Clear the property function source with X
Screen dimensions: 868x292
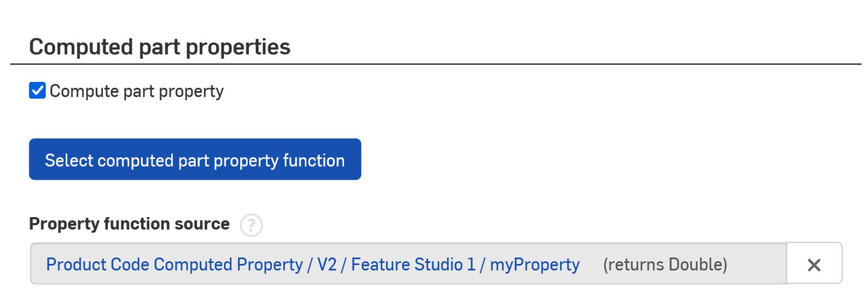pos(814,264)
